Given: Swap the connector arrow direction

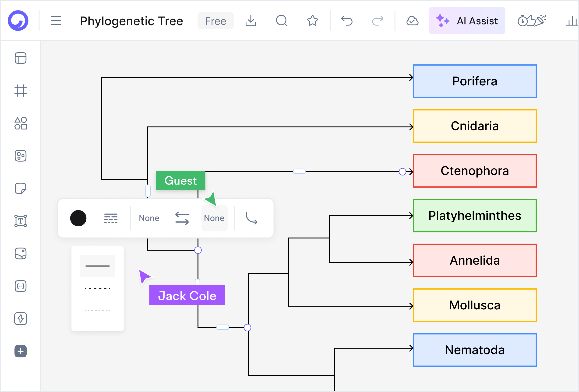Looking at the screenshot, I should point(182,218).
